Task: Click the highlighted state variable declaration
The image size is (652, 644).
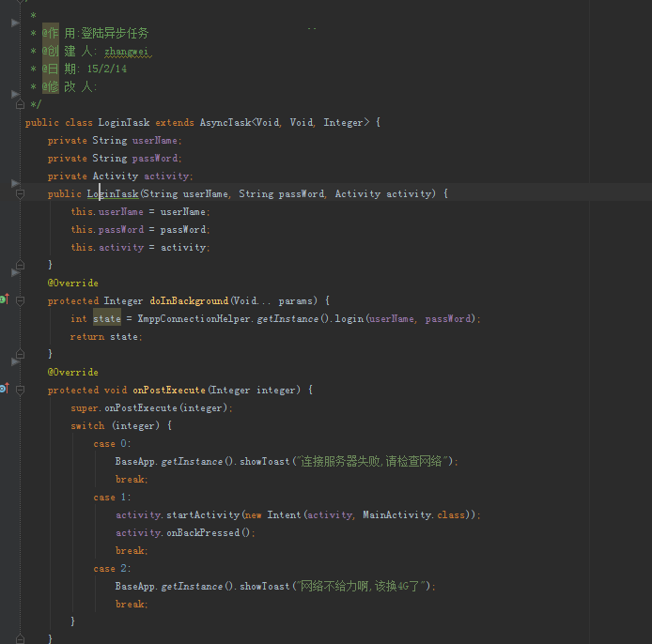Action: [107, 318]
